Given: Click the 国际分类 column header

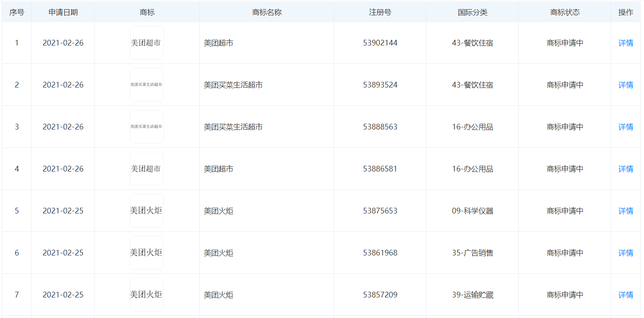Looking at the screenshot, I should coord(472,12).
